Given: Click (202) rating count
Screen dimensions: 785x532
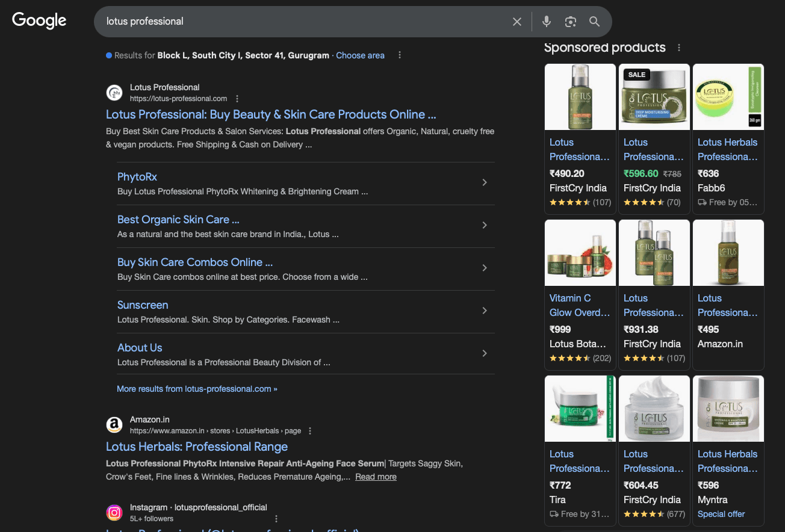Looking at the screenshot, I should 602,358.
